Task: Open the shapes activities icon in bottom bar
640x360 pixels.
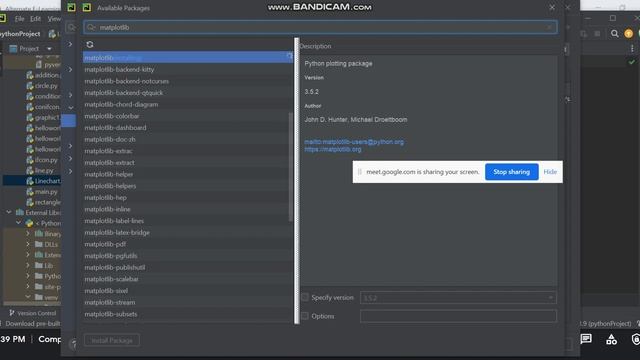Action: 611,339
